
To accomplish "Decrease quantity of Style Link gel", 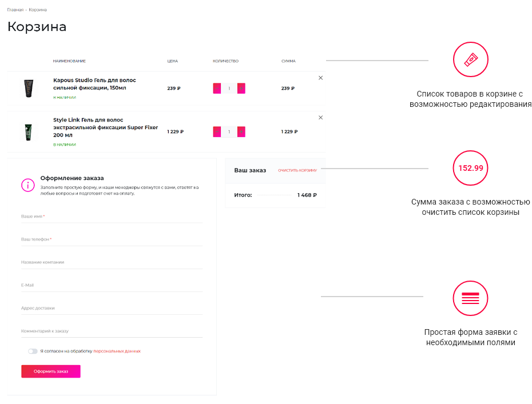I will pos(217,131).
